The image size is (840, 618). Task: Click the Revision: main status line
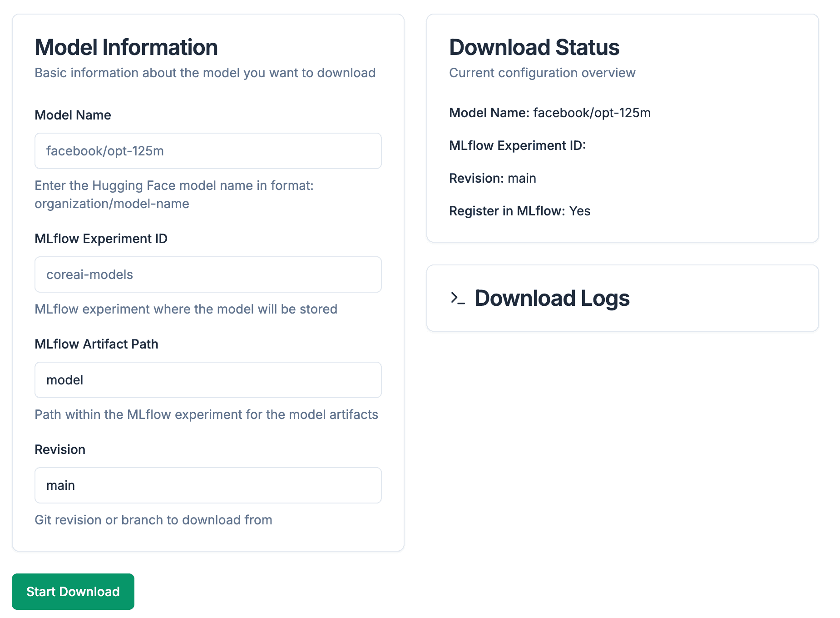[492, 178]
